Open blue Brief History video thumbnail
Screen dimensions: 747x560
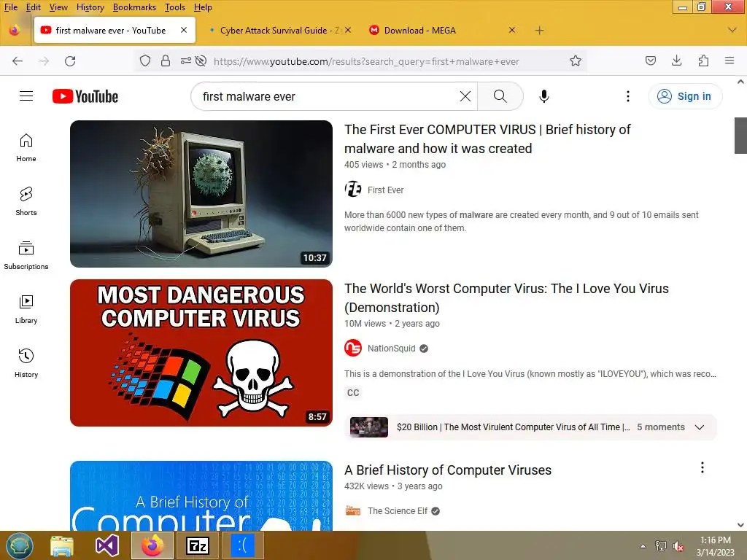point(201,496)
